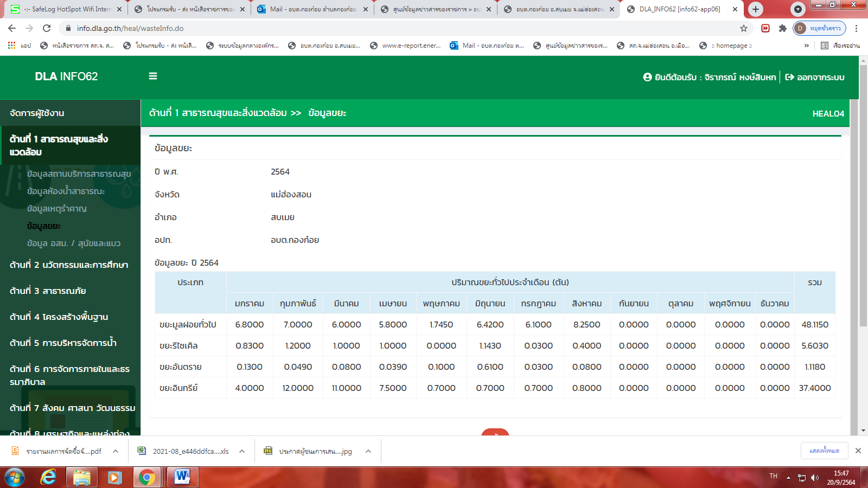Open the Windows Start menu
Viewport: 868px width, 488px height.
click(15, 477)
